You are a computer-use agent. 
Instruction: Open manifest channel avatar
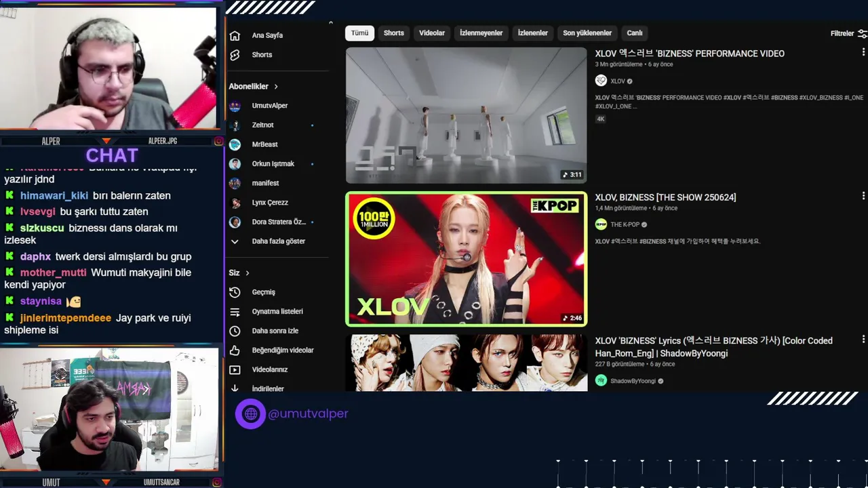(x=235, y=183)
